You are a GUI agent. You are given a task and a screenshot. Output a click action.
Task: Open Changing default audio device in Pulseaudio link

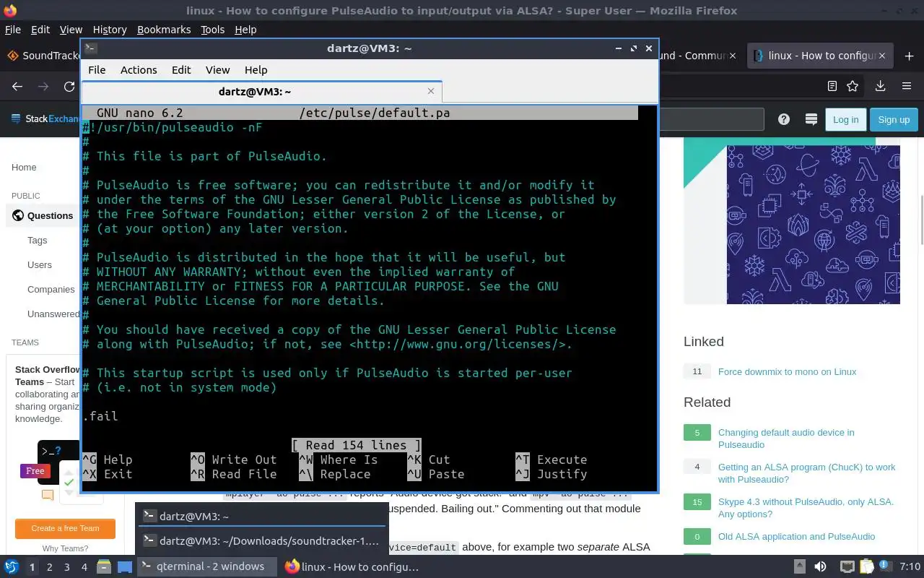pyautogui.click(x=786, y=439)
